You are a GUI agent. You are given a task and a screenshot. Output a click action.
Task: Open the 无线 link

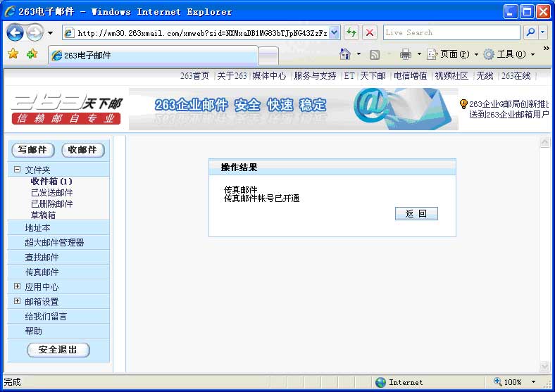[485, 76]
